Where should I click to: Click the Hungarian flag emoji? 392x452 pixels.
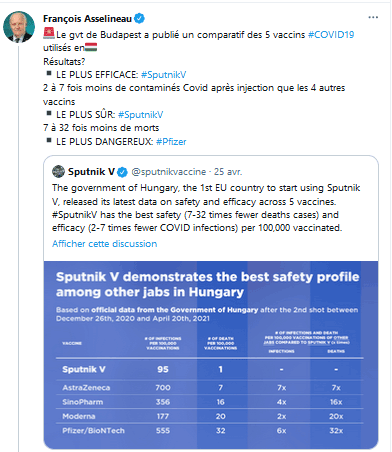pyautogui.click(x=91, y=47)
